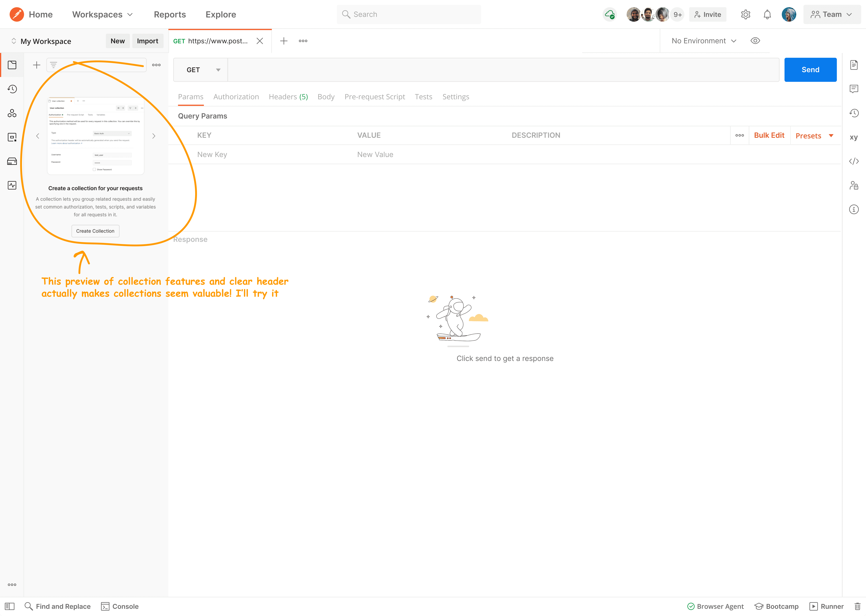Open query params column options ellipsis
This screenshot has height=616, width=866.
pos(739,135)
